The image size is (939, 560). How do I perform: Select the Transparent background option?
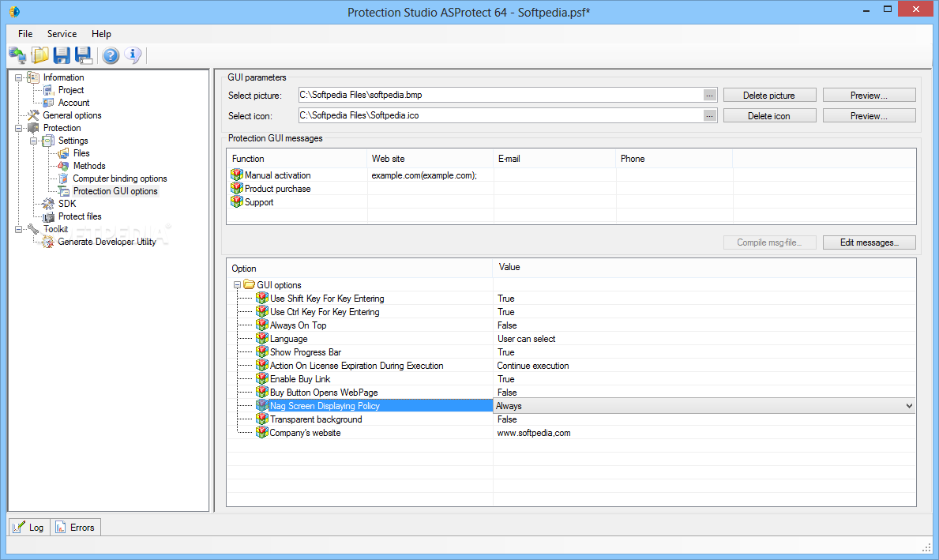316,419
